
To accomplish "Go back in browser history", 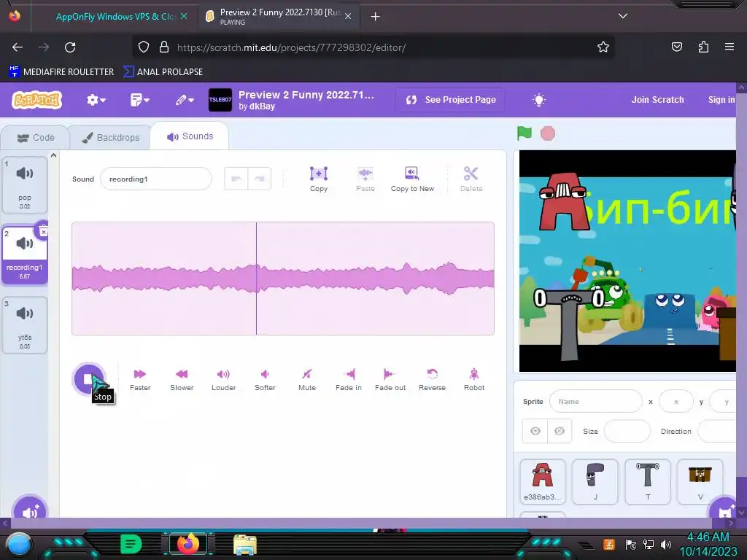I will [18, 47].
